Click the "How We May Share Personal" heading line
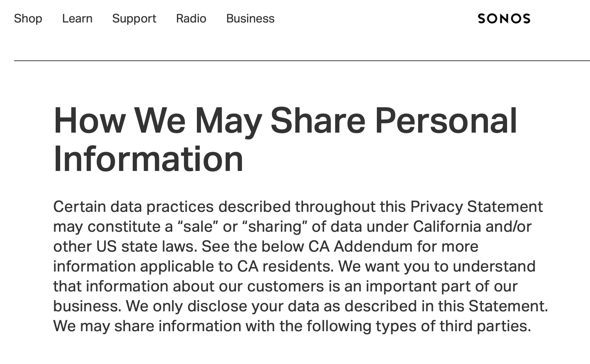Viewport: 590px width, 364px height. point(285,120)
